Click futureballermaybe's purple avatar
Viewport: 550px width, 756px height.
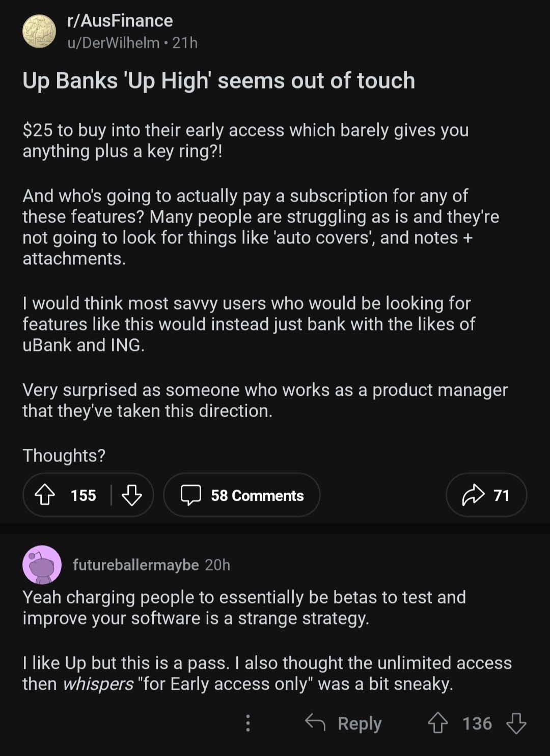[42, 564]
